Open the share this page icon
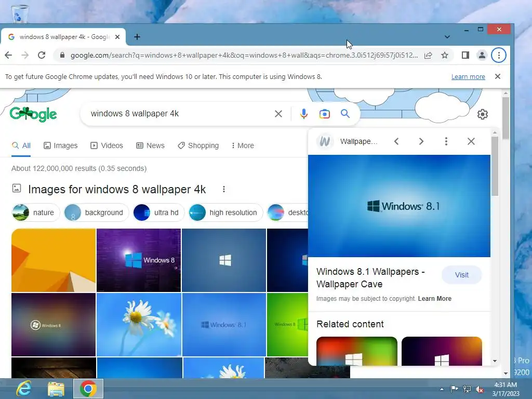532x399 pixels. [428, 55]
